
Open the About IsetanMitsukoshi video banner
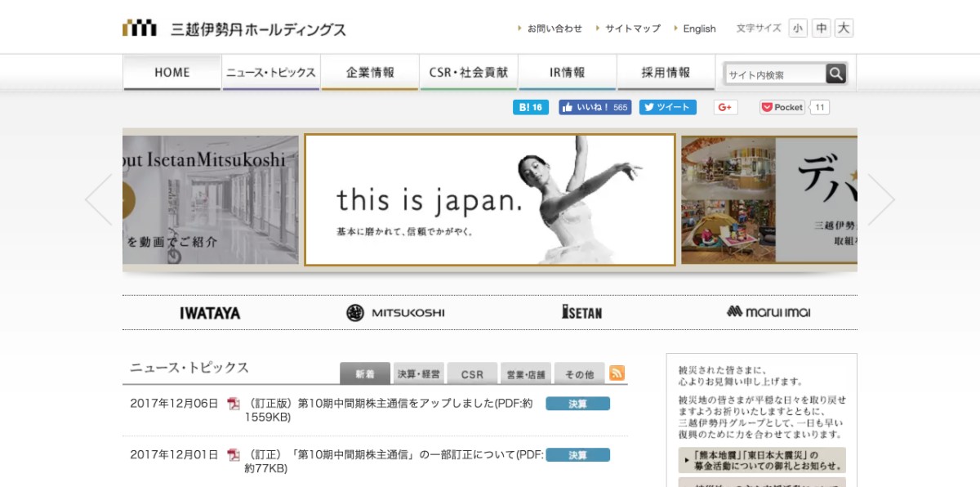pyautogui.click(x=211, y=199)
